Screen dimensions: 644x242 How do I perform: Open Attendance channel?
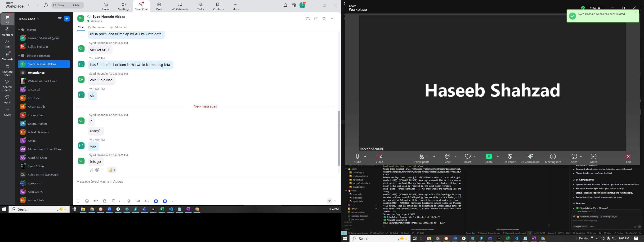point(44,73)
